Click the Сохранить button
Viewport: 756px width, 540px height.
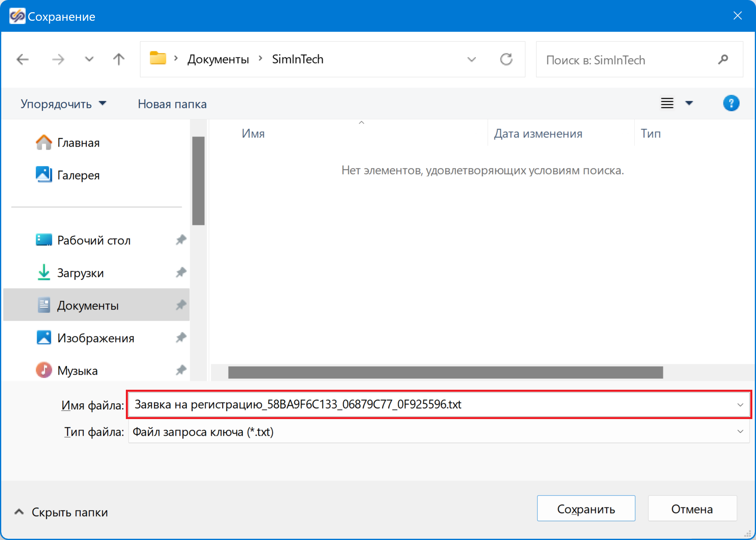coord(586,509)
